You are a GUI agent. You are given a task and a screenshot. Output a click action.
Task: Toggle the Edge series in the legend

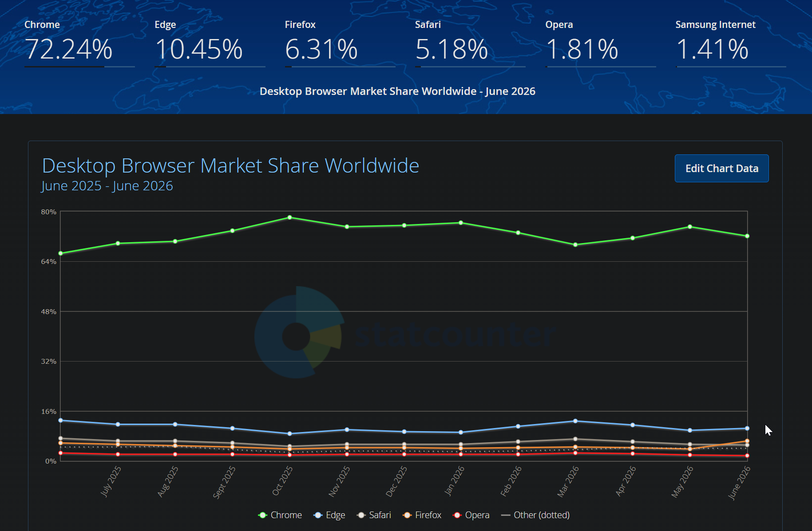point(329,515)
